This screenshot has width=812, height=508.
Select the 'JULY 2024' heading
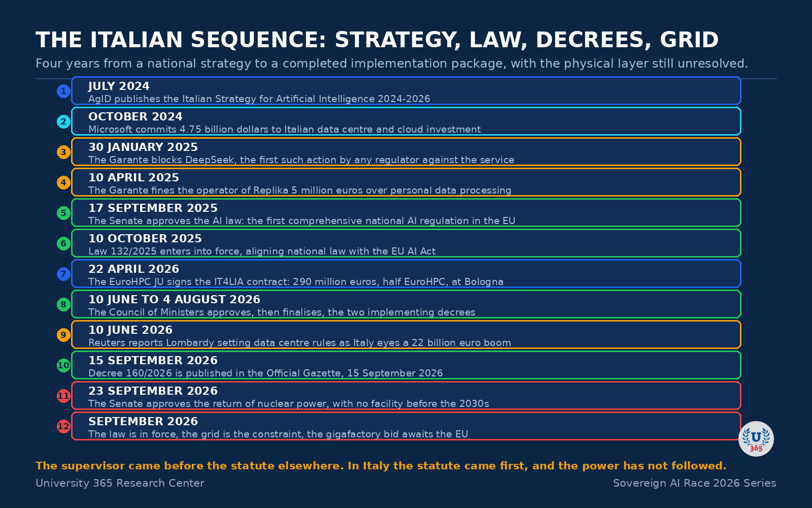click(x=119, y=86)
